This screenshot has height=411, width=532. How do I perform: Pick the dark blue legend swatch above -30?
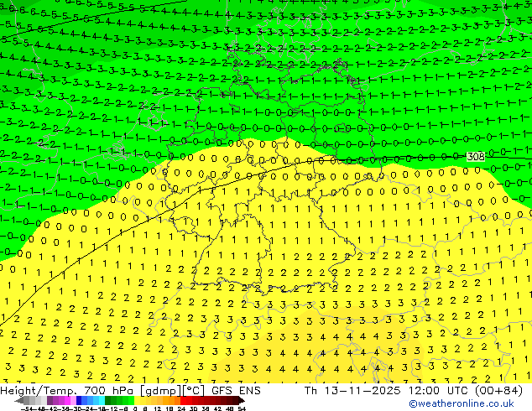79,400
